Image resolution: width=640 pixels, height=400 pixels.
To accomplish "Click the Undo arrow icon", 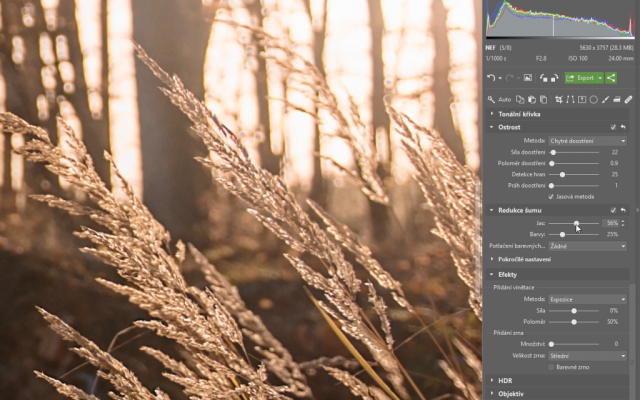I will 491,78.
